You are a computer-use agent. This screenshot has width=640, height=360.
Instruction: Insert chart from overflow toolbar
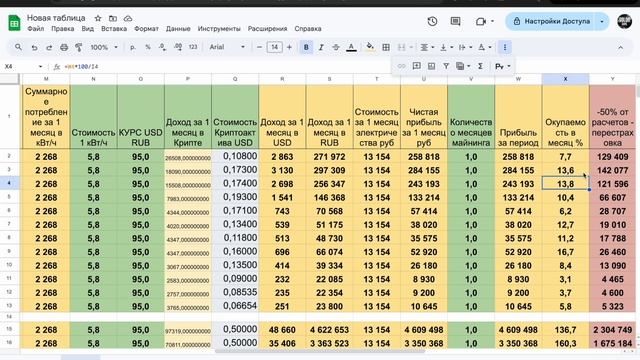click(431, 66)
